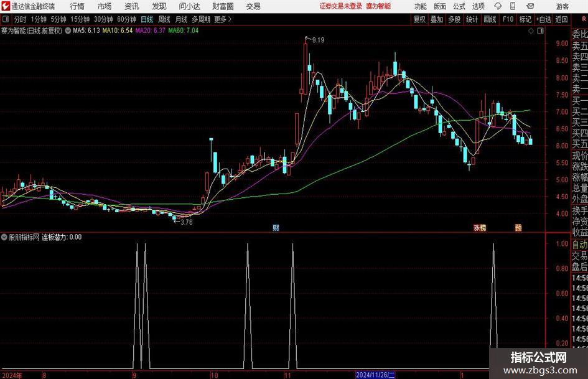Open the 公式 menu
The height and width of the screenshot is (379, 588).
(x=459, y=6)
